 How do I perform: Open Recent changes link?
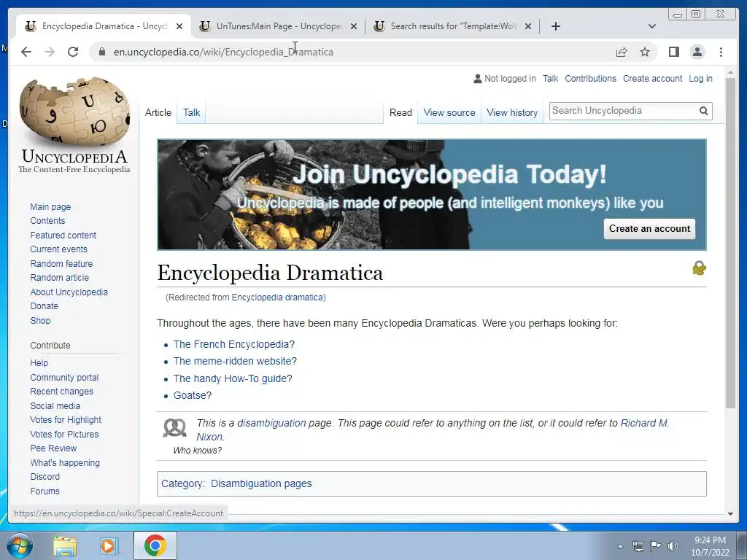[61, 392]
